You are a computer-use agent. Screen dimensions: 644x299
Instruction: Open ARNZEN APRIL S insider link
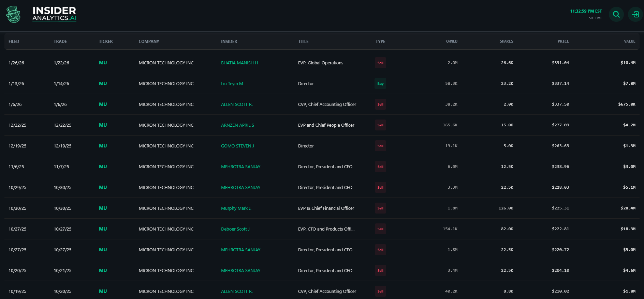tap(237, 125)
